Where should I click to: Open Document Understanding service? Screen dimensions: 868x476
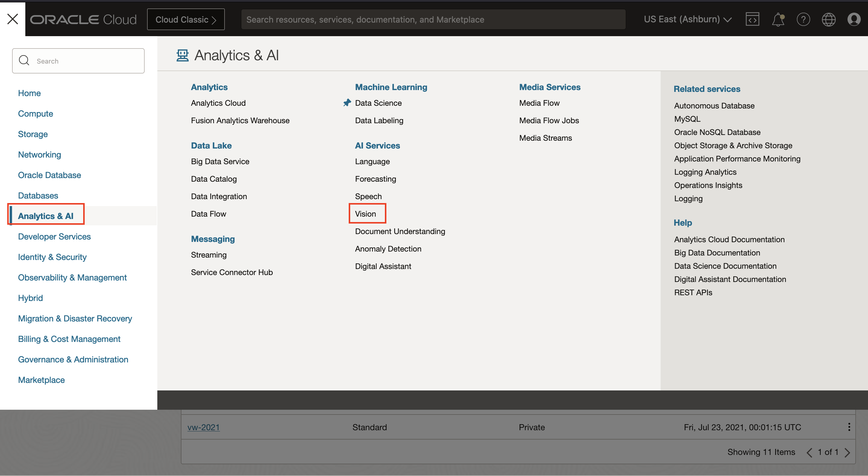click(x=400, y=231)
